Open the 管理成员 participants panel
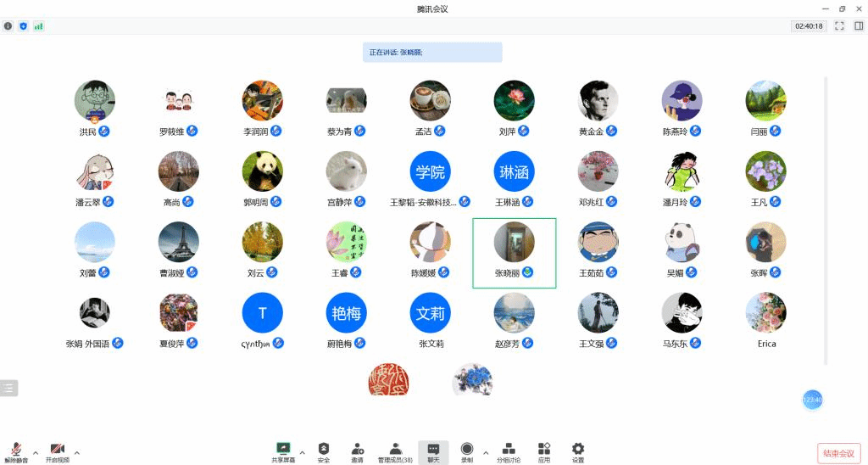868x465 pixels. [395, 451]
